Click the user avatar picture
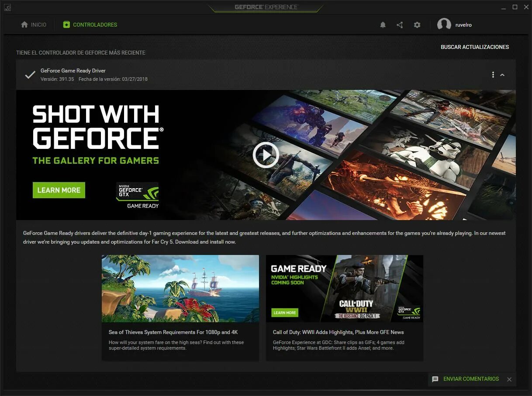Viewport: 532px width, 396px height. [x=444, y=24]
